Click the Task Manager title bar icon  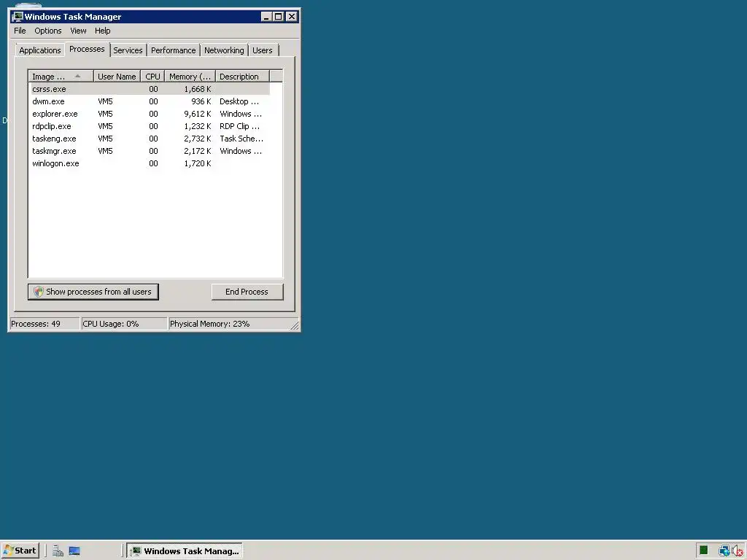(x=18, y=17)
